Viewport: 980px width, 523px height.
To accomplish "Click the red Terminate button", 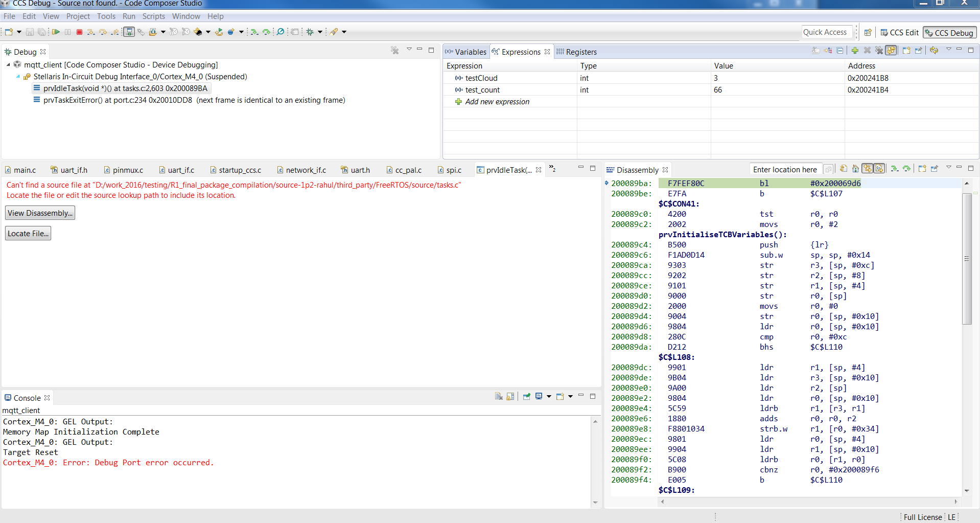I will pos(79,32).
